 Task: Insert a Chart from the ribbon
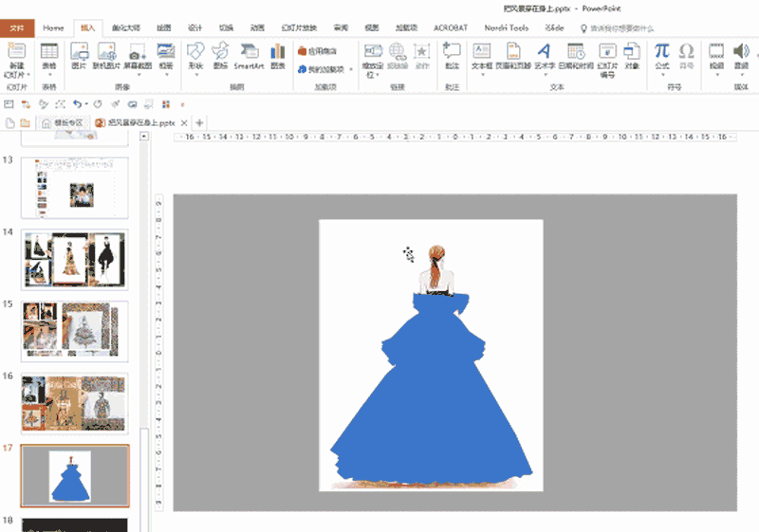tap(277, 51)
